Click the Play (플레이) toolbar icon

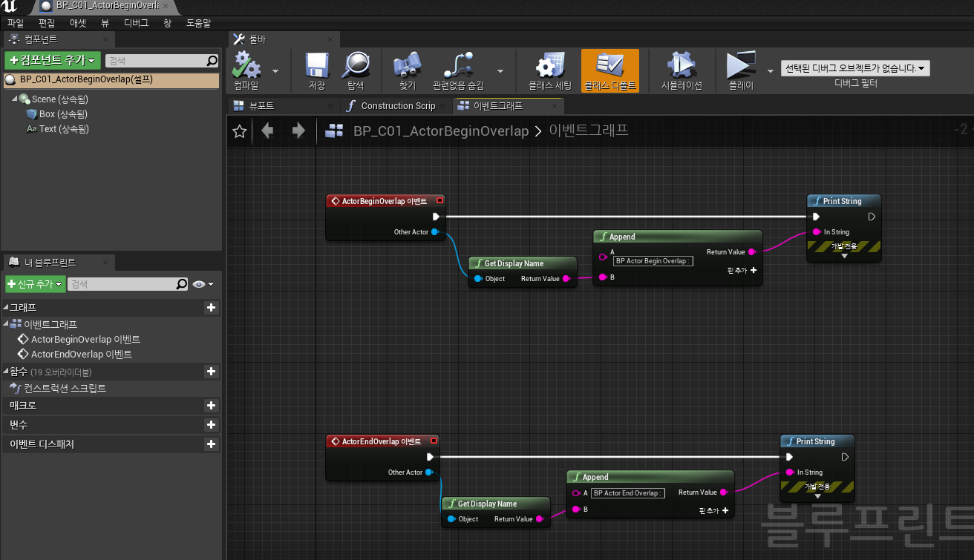click(740, 65)
